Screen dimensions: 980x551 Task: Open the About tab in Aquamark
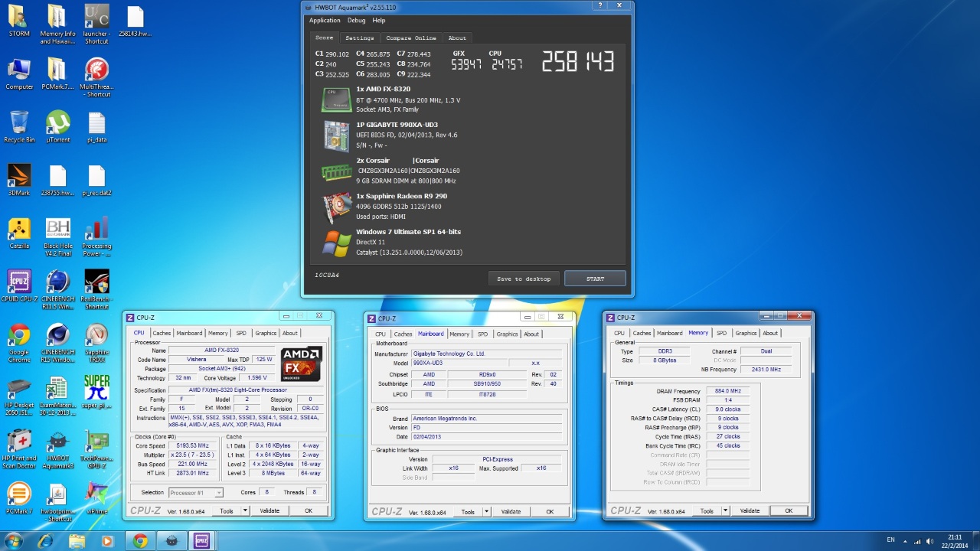tap(457, 37)
